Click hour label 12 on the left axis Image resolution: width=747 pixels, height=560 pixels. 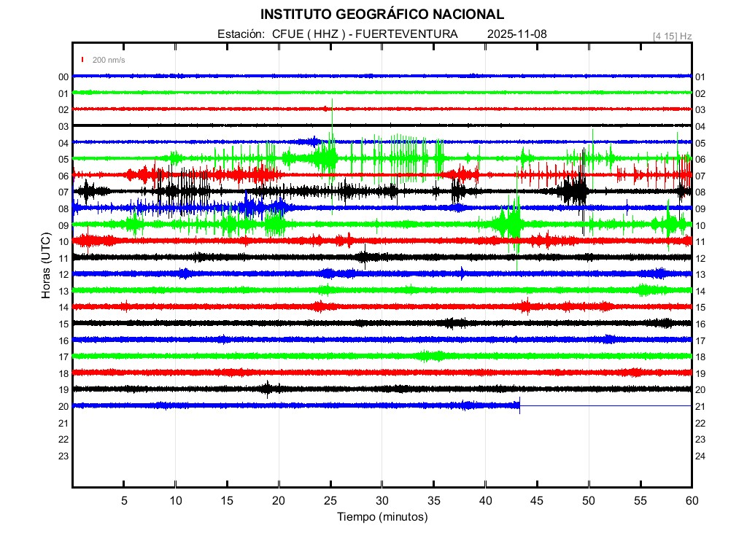(63, 275)
